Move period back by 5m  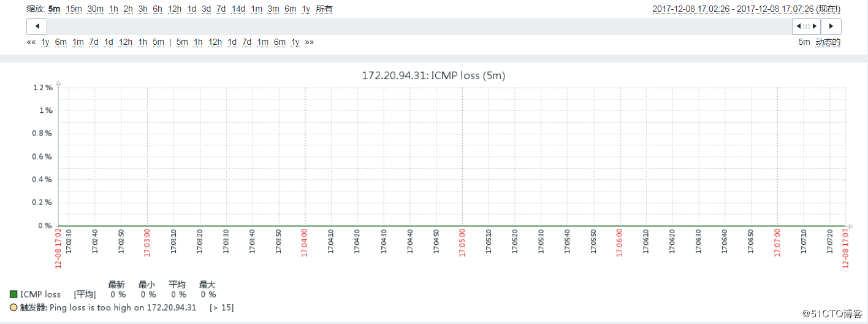158,42
